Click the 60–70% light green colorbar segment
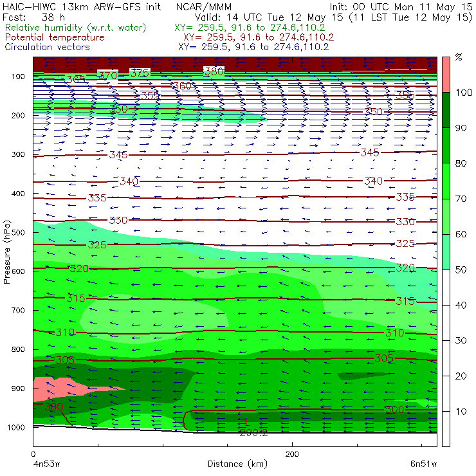The height and width of the screenshot is (476, 476). click(446, 216)
